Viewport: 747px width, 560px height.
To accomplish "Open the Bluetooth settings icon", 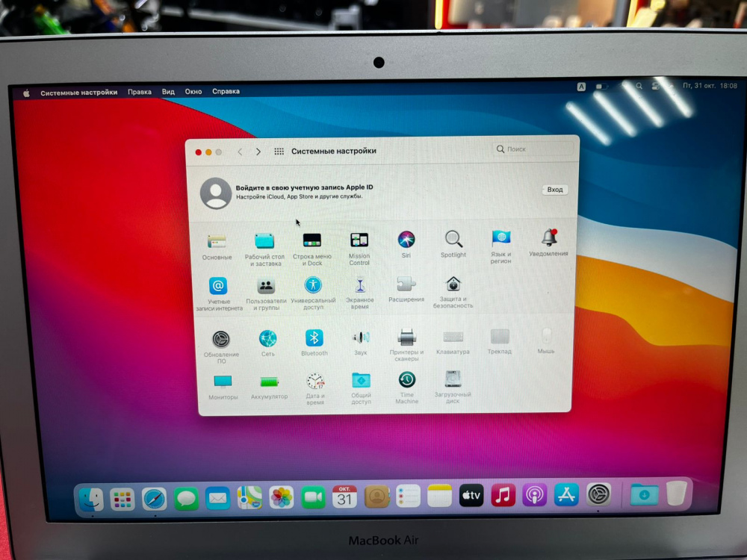I will tap(314, 338).
